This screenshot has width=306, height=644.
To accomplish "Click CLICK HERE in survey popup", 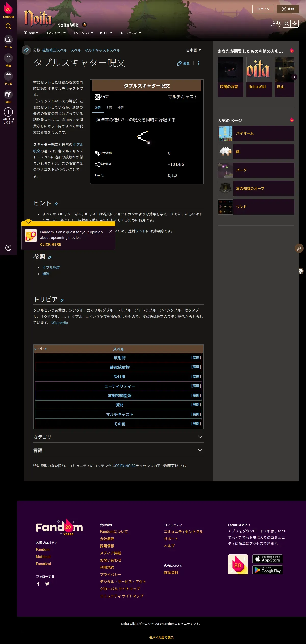I will [x=50, y=244].
